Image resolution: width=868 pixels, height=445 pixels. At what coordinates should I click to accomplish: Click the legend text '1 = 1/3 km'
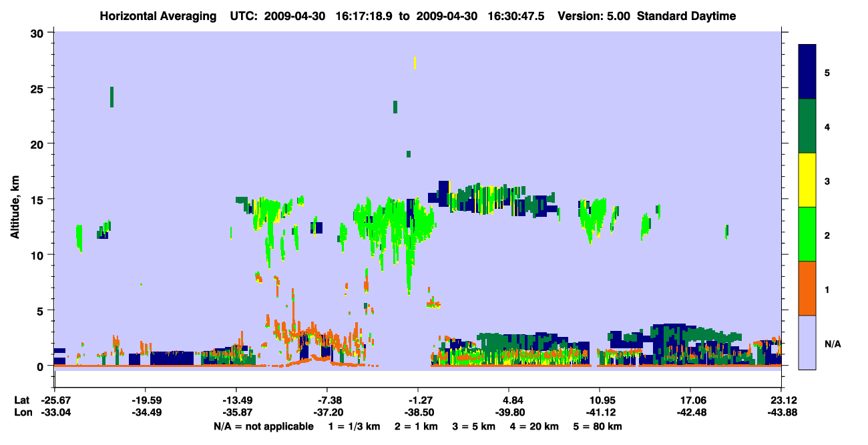[354, 426]
